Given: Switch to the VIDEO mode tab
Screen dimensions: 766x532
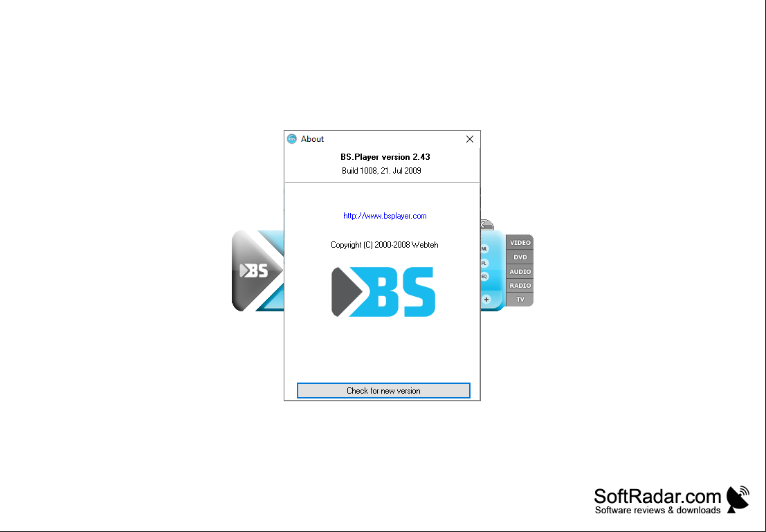Looking at the screenshot, I should tap(520, 243).
